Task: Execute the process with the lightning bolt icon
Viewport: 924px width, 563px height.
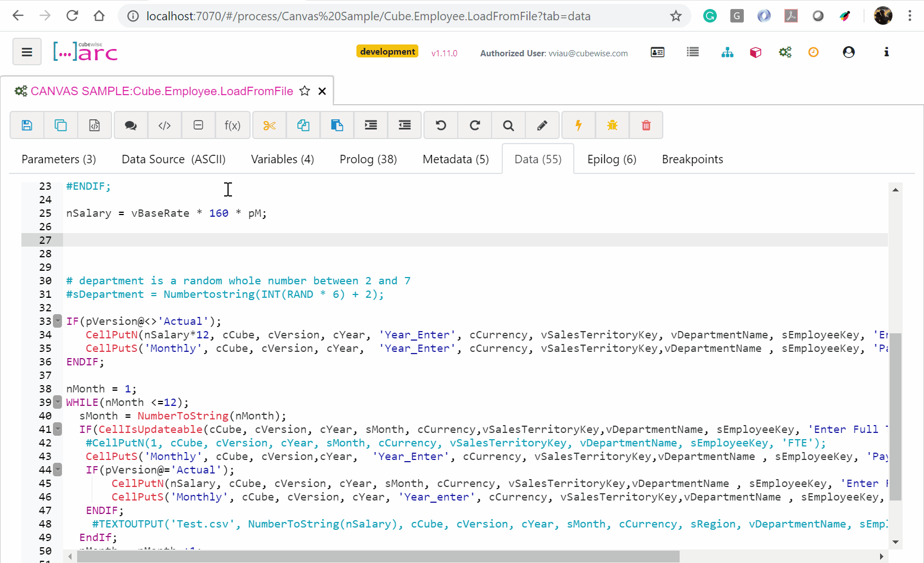Action: tap(578, 125)
